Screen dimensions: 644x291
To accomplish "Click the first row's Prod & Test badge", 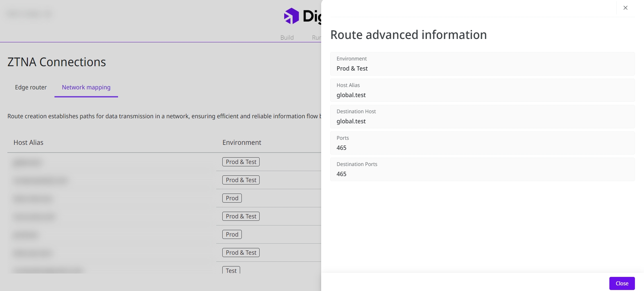I will coord(241,162).
